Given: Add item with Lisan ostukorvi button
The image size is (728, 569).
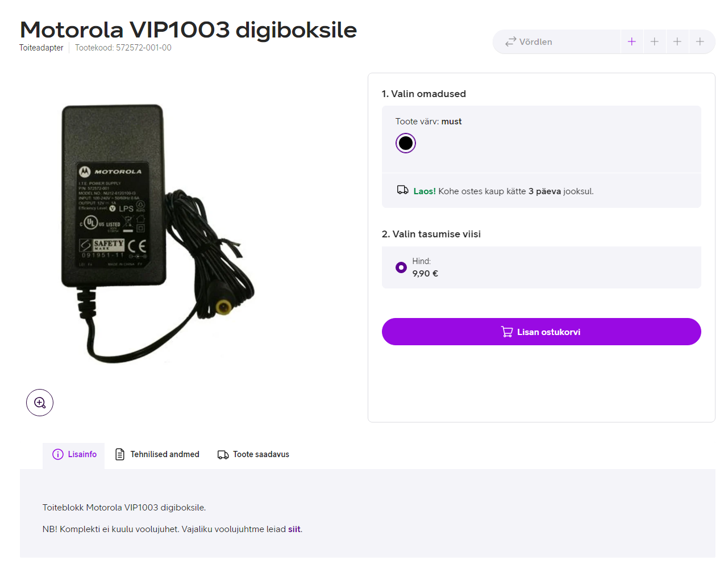Looking at the screenshot, I should tap(542, 332).
